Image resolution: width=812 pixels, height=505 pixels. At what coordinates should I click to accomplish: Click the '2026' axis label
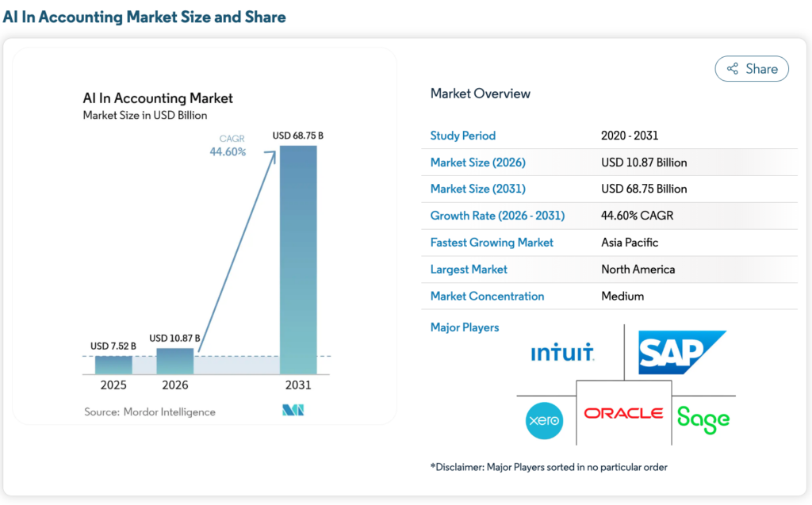[175, 384]
